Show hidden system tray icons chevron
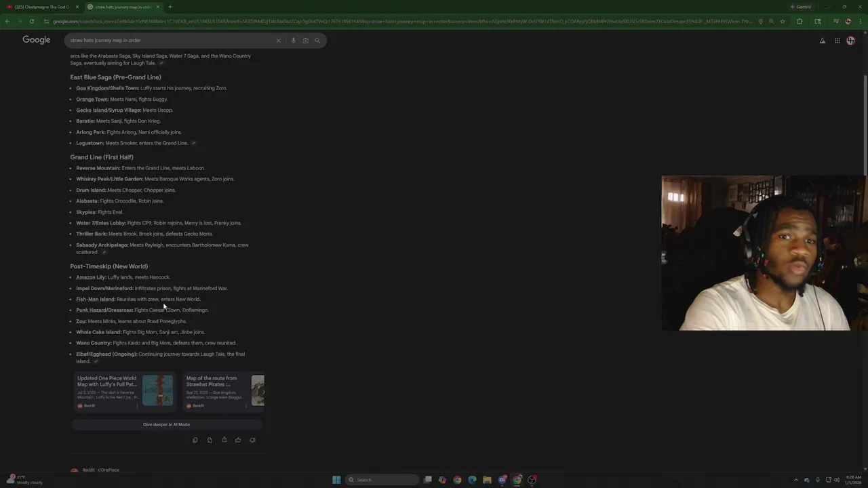This screenshot has height=488, width=868. [796, 480]
